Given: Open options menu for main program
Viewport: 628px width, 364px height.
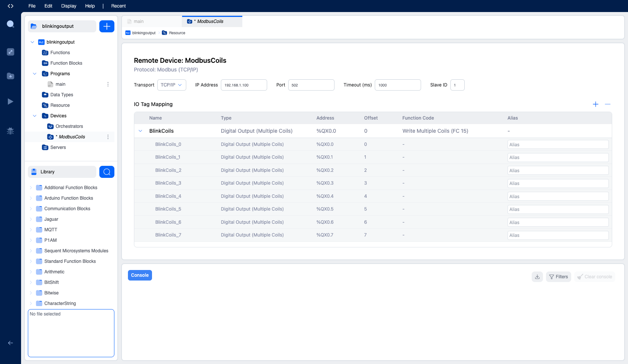Looking at the screenshot, I should click(108, 84).
